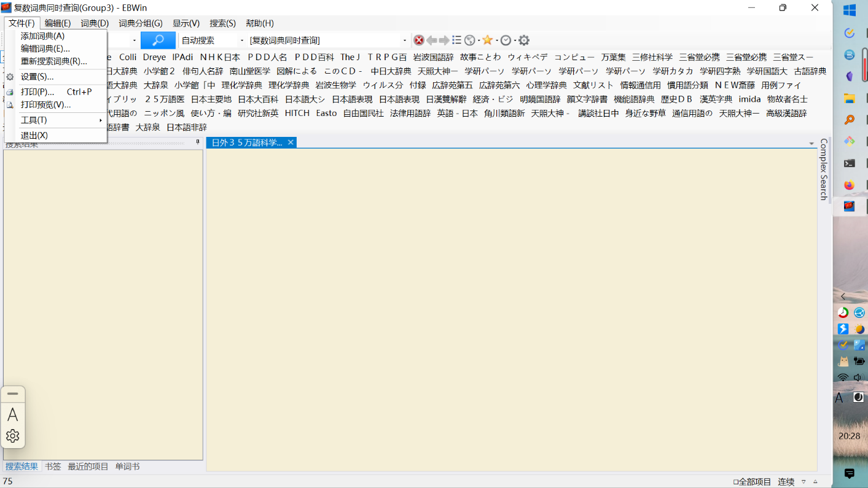
Task: Go back with the left arrow icon
Action: point(432,41)
